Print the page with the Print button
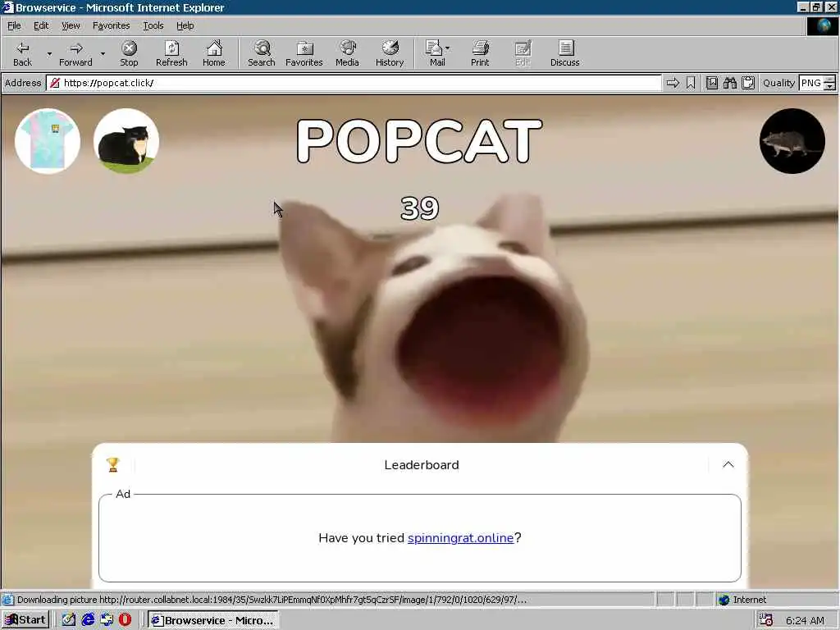Image resolution: width=840 pixels, height=630 pixels. (480, 53)
